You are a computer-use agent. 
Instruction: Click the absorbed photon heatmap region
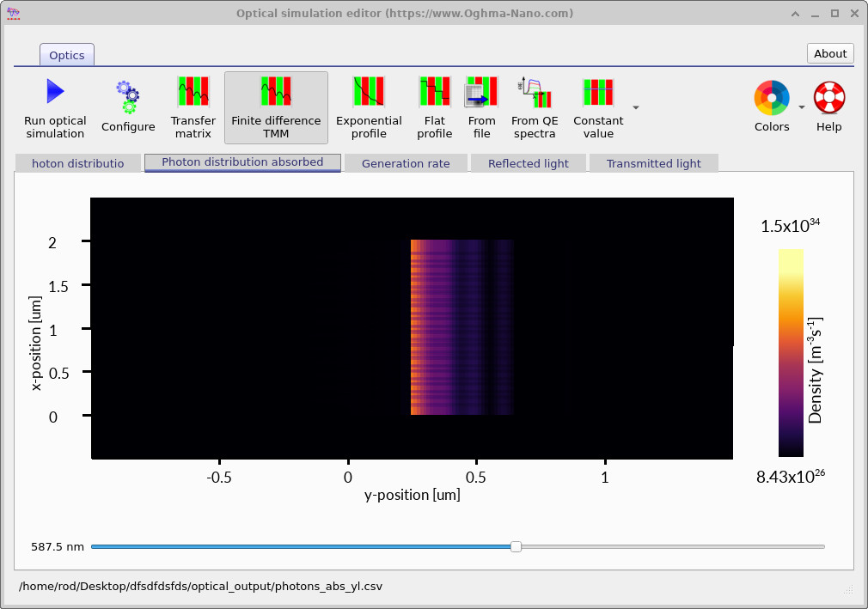[462, 327]
